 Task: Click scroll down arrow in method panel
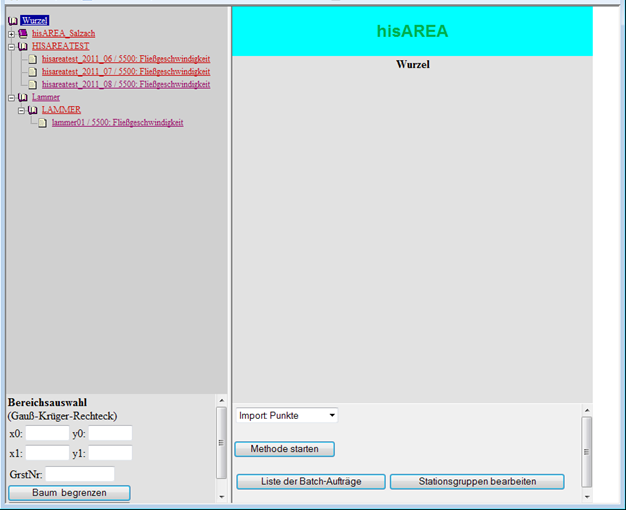[x=587, y=497]
